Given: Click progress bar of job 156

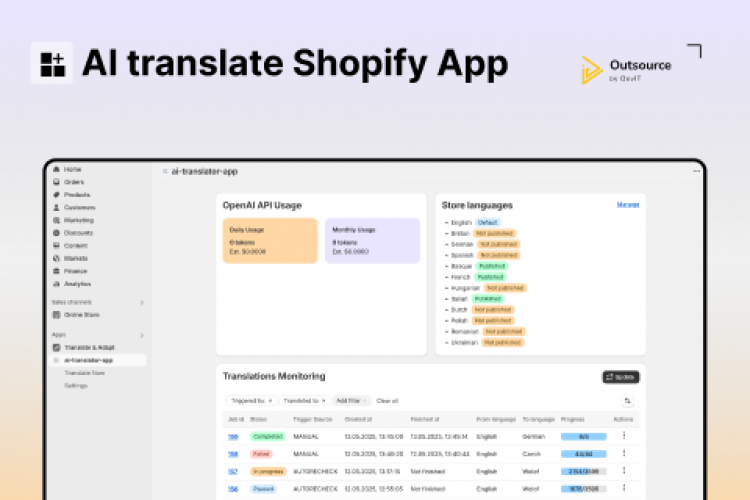Looking at the screenshot, I should point(584,489).
